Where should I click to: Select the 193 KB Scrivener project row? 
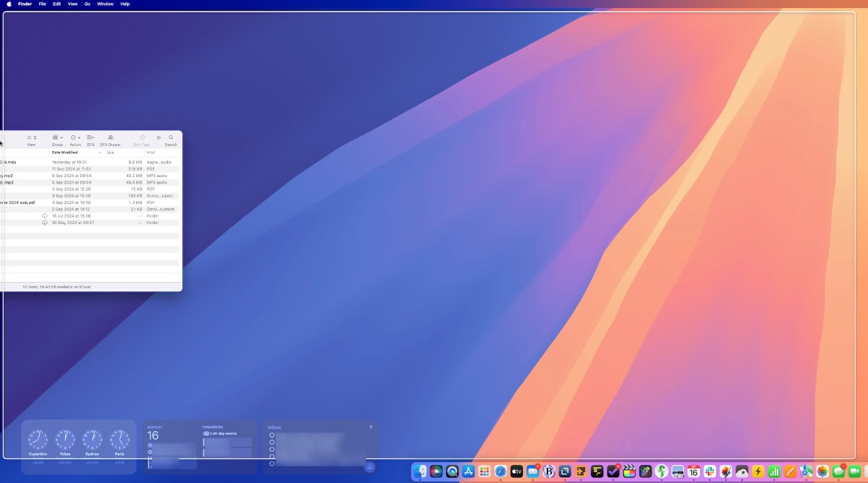90,196
